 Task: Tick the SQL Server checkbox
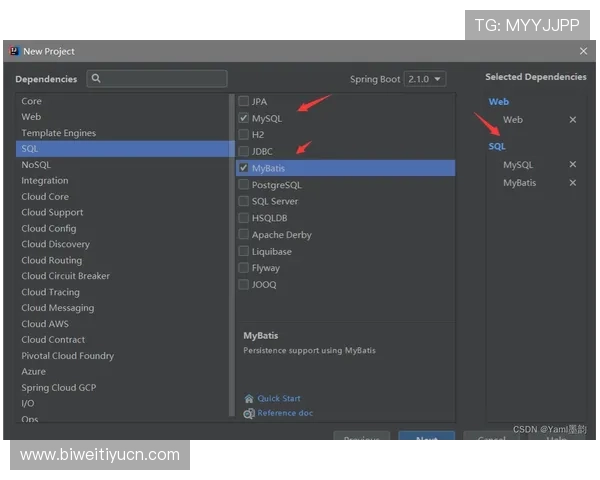243,201
